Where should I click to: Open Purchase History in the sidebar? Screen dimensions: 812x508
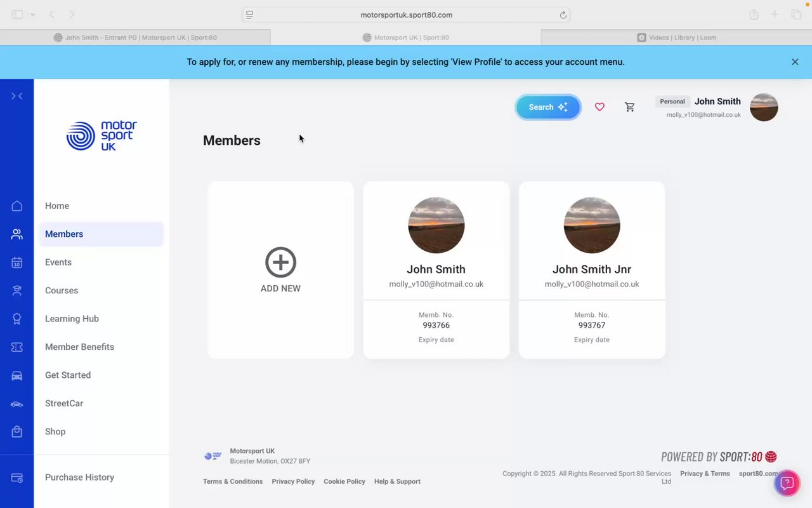[79, 478]
